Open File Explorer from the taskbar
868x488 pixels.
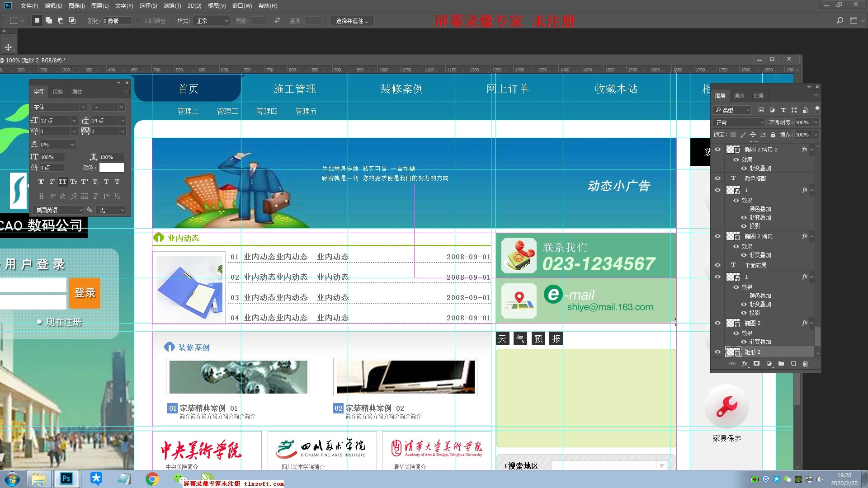pyautogui.click(x=39, y=479)
